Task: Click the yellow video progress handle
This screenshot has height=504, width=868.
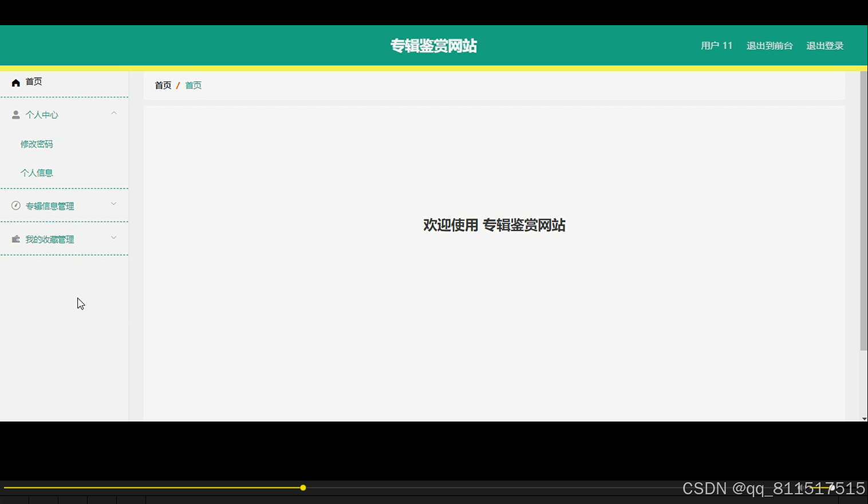Action: (303, 488)
